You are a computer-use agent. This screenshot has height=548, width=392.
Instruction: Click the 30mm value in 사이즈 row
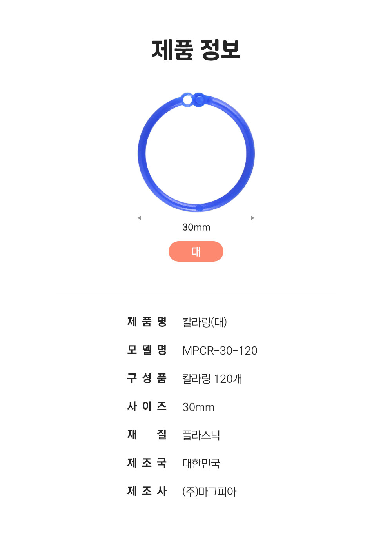tap(198, 407)
